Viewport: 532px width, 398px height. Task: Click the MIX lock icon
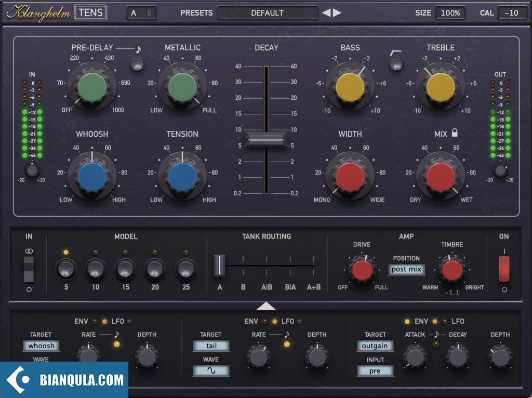tap(455, 132)
